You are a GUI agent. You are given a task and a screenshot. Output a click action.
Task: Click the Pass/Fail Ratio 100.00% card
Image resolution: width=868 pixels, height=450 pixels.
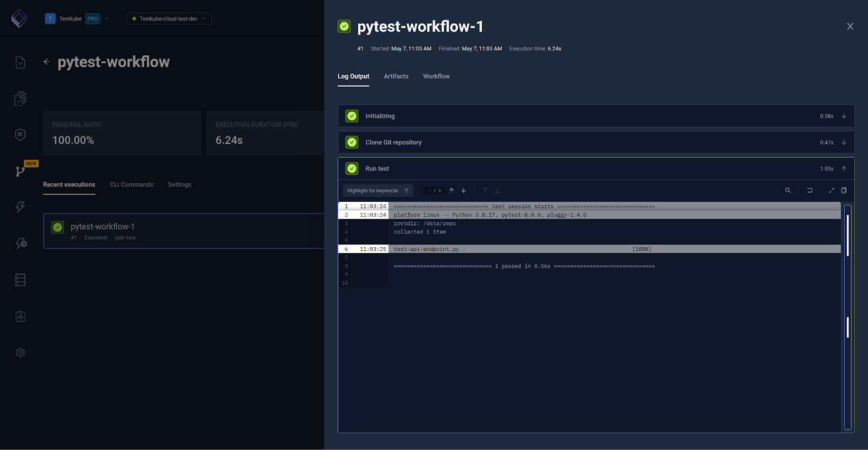[122, 133]
